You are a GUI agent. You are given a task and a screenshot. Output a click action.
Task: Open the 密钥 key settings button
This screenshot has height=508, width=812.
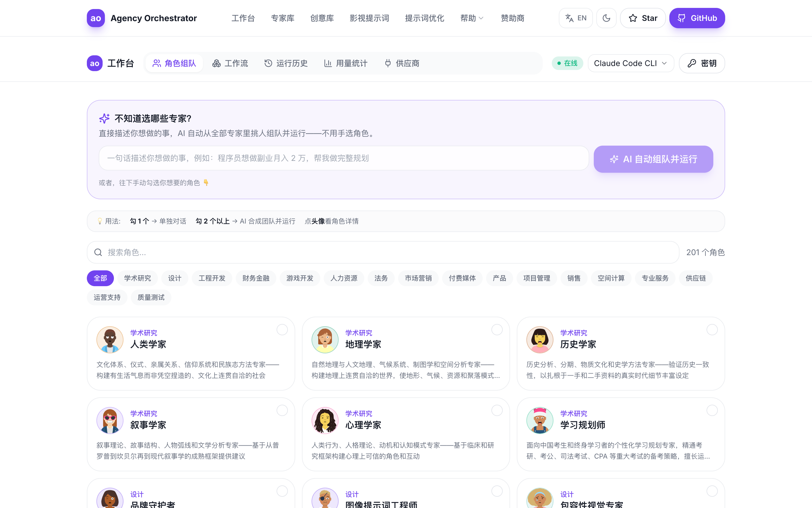tap(702, 63)
